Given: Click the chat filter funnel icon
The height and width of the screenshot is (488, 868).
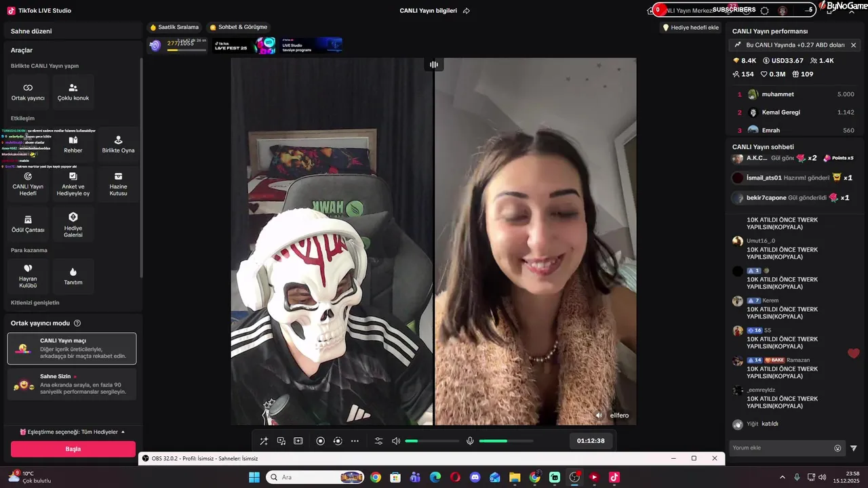Looking at the screenshot, I should coord(854,448).
